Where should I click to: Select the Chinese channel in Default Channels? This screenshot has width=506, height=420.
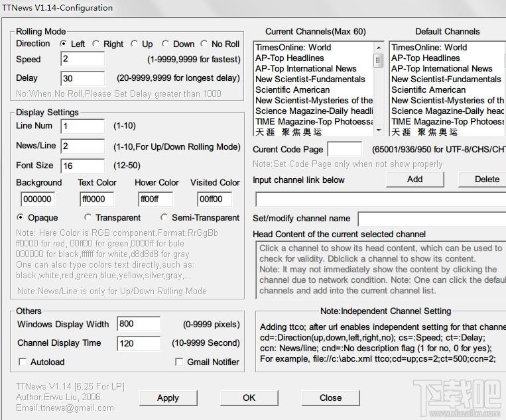pyautogui.click(x=448, y=132)
